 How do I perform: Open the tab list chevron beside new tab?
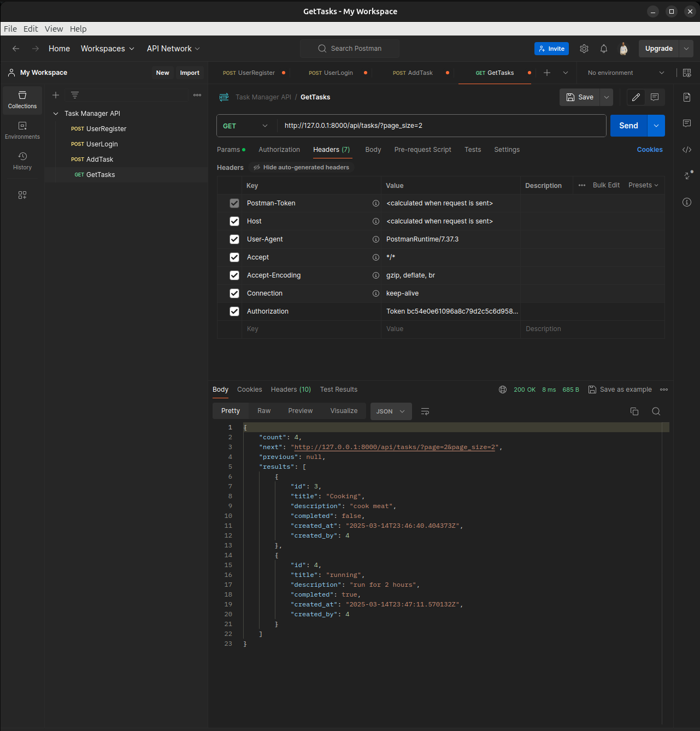[566, 73]
